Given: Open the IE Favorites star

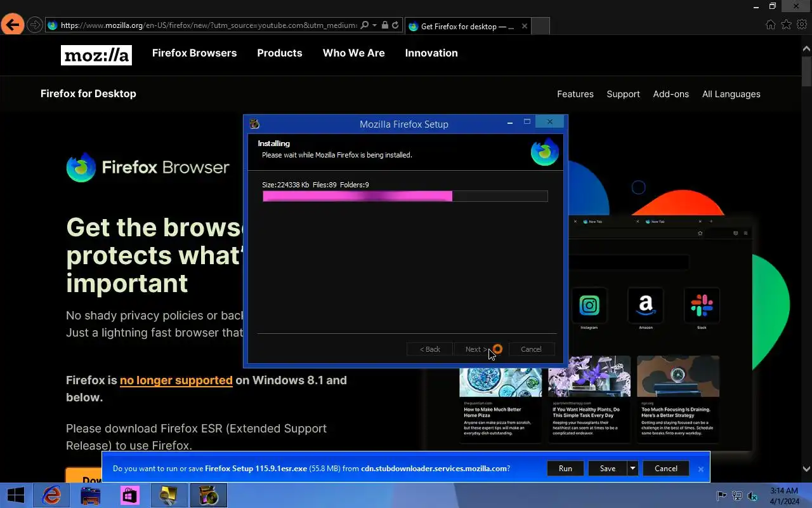Looking at the screenshot, I should point(786,25).
